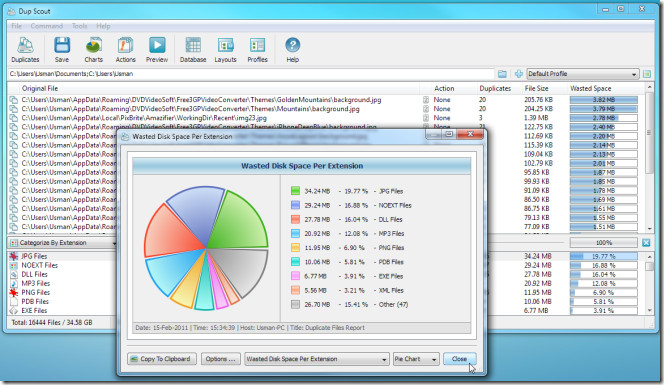Image resolution: width=664 pixels, height=385 pixels.
Task: Click the green icon right of Default Profile
Action: [647, 74]
